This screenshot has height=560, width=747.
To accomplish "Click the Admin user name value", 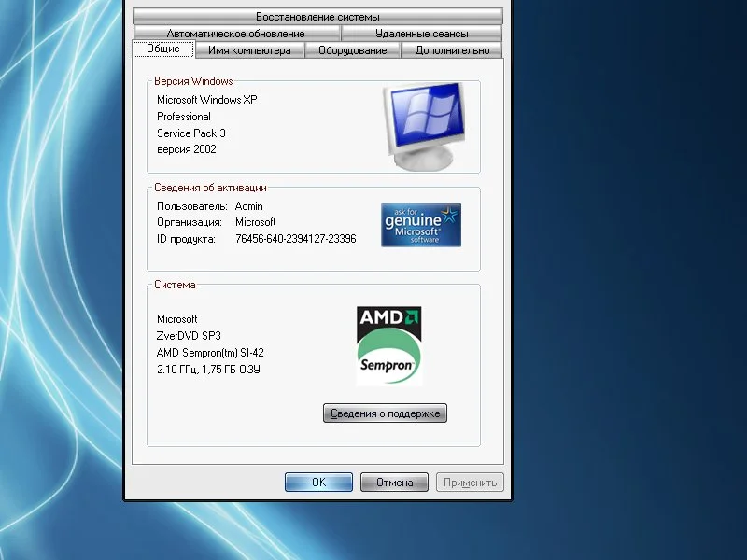I will (x=249, y=205).
